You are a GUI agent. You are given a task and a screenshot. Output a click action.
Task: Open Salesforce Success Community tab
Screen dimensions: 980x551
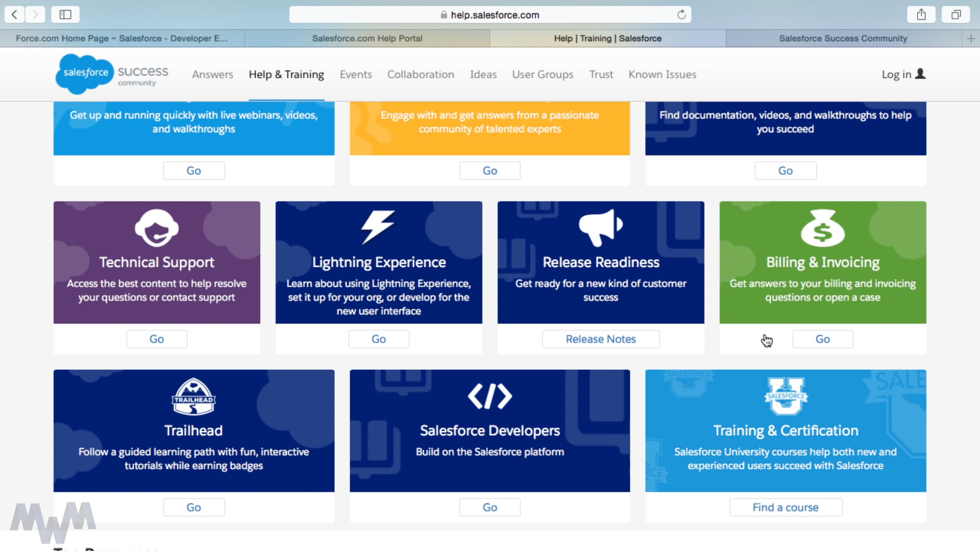click(x=843, y=38)
